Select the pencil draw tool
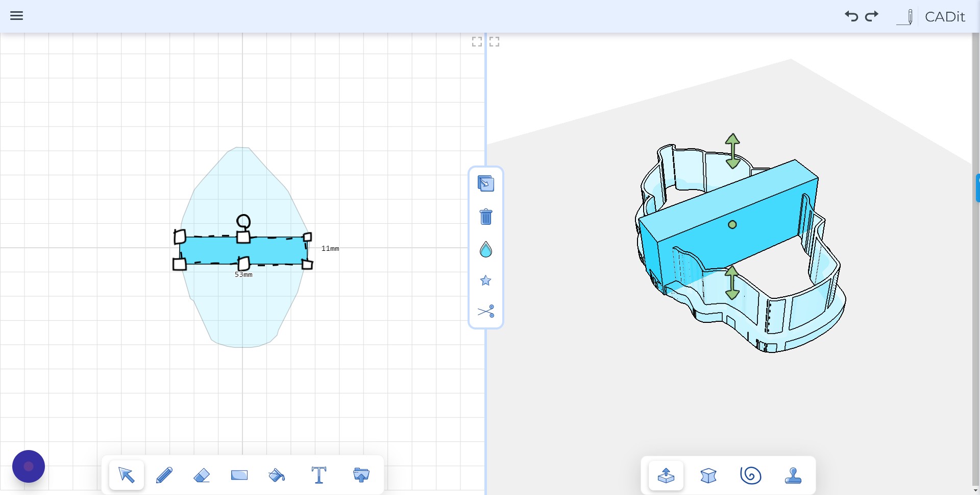This screenshot has width=980, height=495. pos(164,475)
